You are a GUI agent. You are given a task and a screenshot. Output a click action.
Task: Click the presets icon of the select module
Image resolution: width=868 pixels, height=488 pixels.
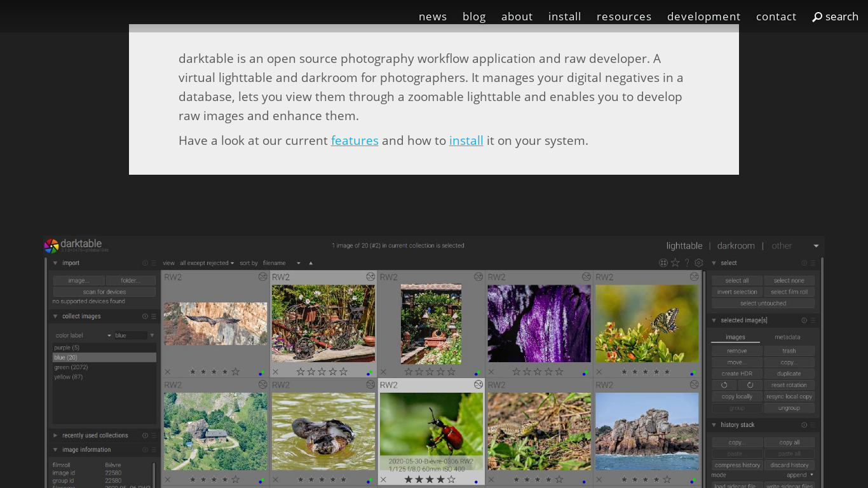coord(812,263)
